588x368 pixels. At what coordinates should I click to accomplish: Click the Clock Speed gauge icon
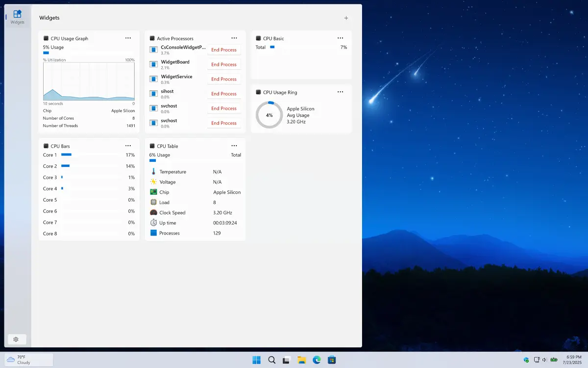[x=153, y=212]
